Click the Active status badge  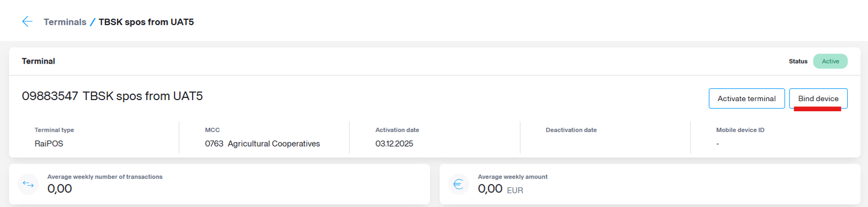pos(830,61)
